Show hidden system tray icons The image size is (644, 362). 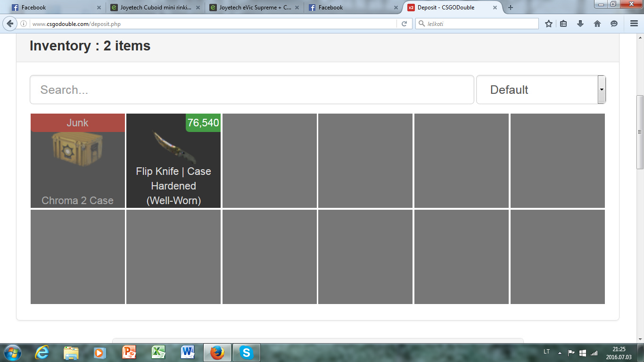click(x=560, y=353)
